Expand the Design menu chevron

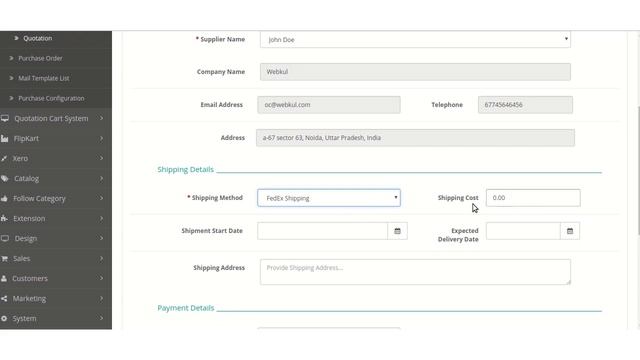(101, 238)
